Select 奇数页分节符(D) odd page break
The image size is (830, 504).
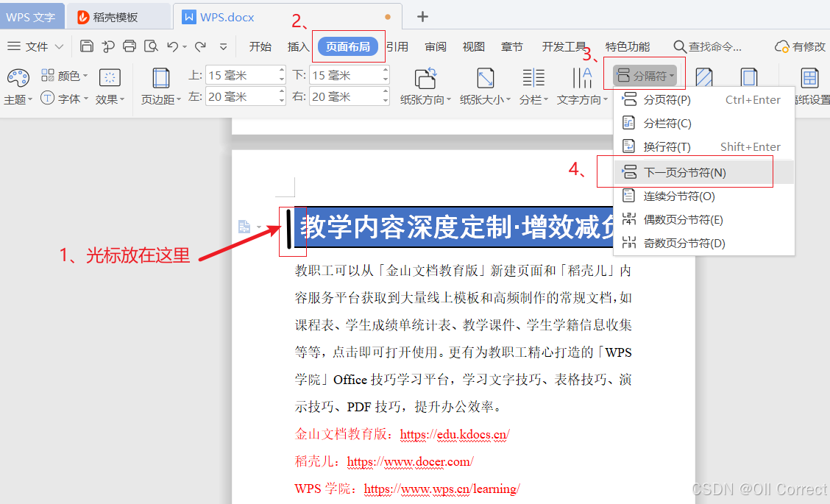point(703,243)
